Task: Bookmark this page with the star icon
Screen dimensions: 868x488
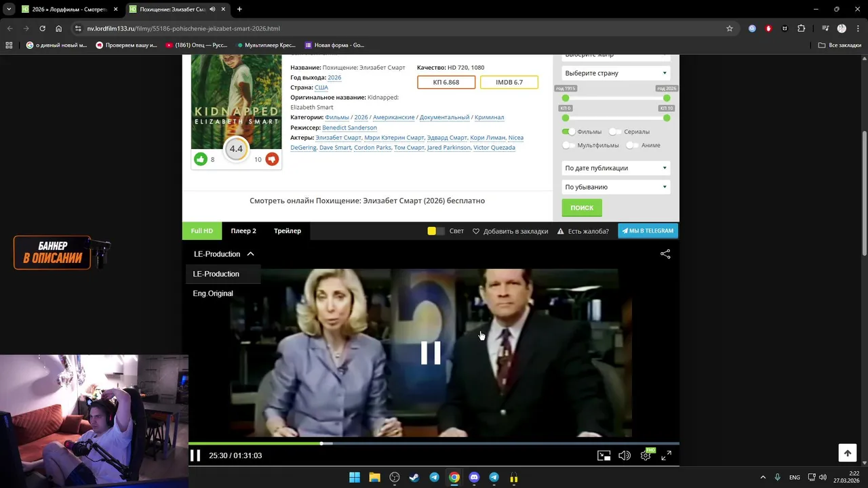Action: point(730,28)
